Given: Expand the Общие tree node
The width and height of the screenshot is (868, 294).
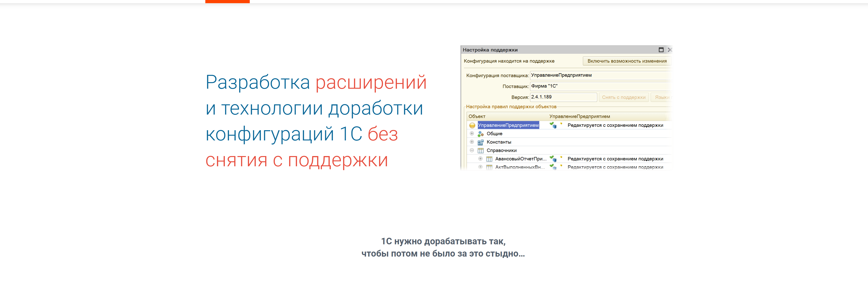Looking at the screenshot, I should pos(472,134).
